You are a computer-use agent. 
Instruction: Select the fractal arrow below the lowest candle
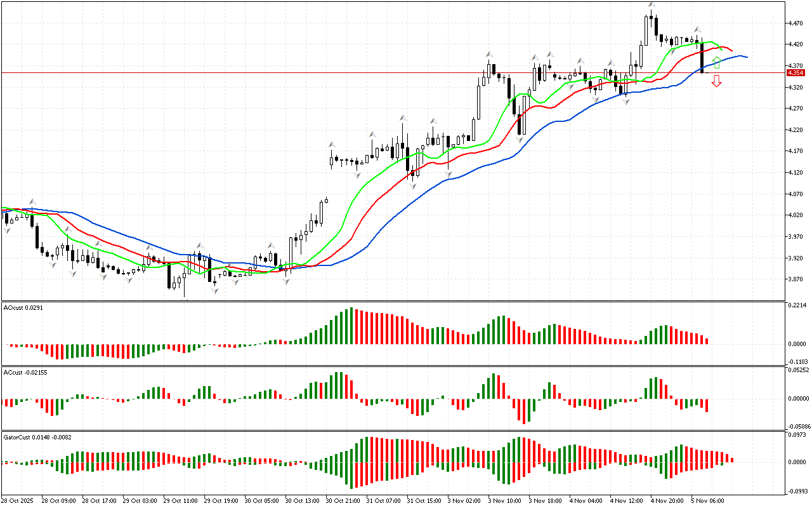185,300
